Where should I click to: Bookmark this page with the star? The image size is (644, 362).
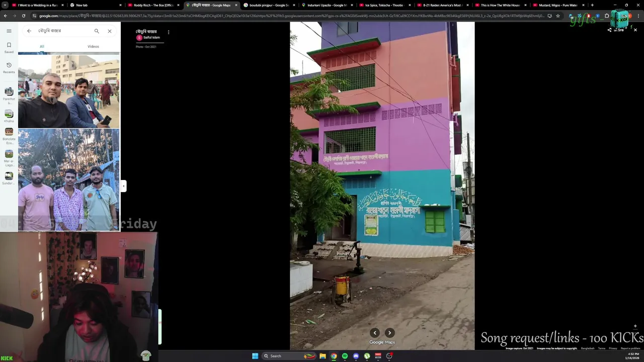pyautogui.click(x=557, y=16)
